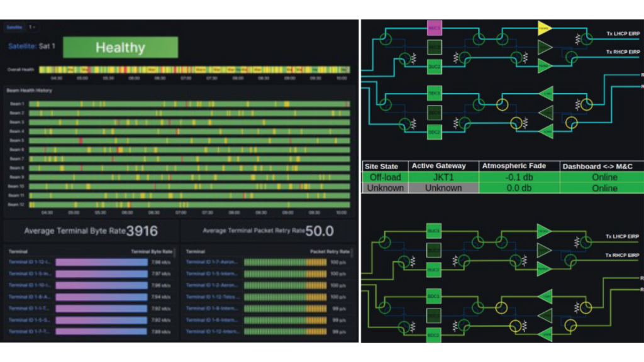Click the Beam 12 health history row
The width and height of the screenshot is (644, 362).
189,204
